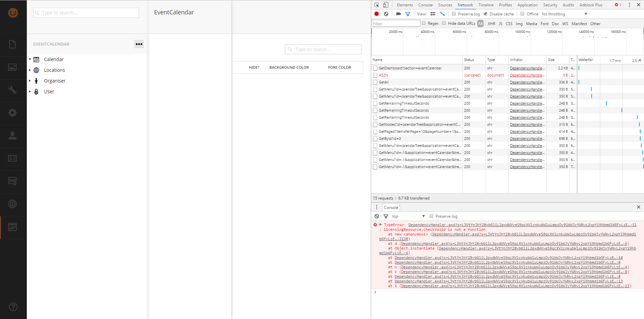
Task: Switch to large request rows view
Action: click(433, 14)
